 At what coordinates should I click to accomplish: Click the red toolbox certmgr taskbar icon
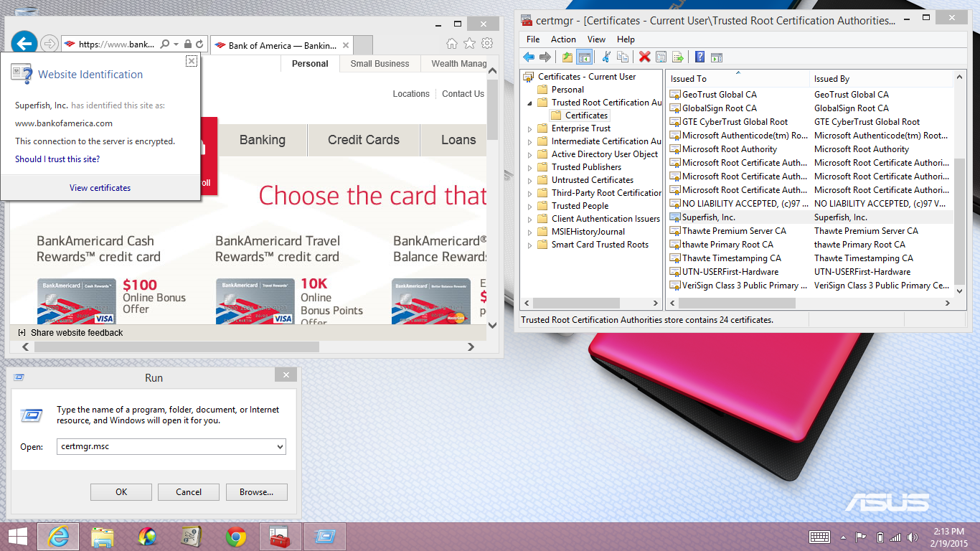[x=281, y=537]
